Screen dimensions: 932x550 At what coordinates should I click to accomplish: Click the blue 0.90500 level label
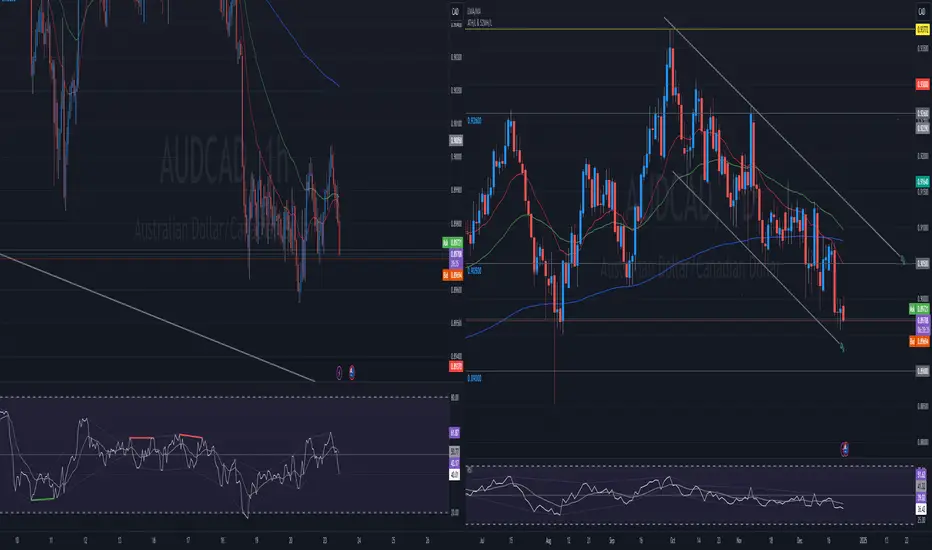coord(474,271)
